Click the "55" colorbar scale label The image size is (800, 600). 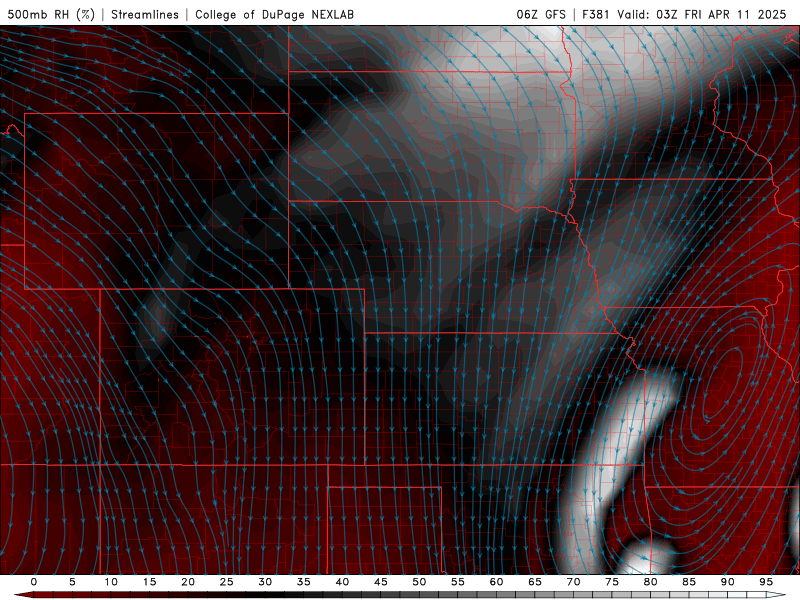(x=458, y=582)
